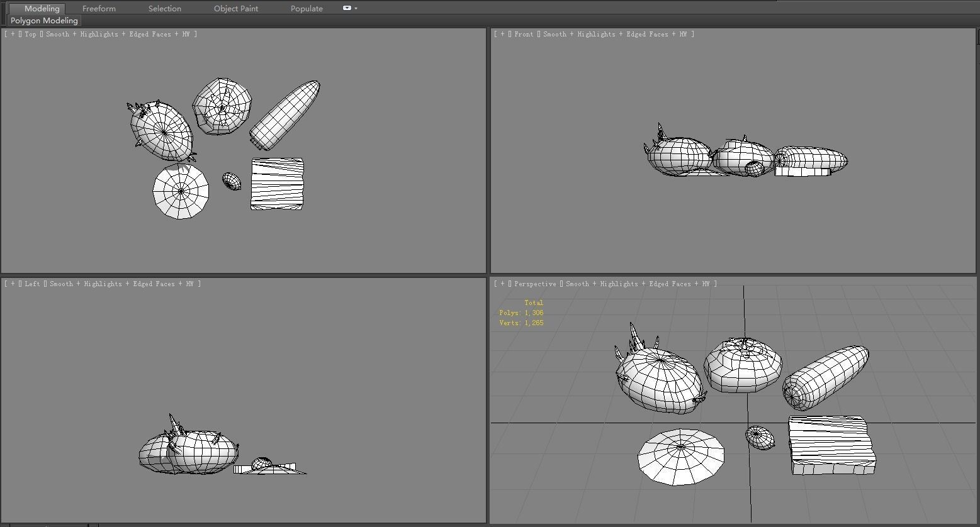The image size is (980, 527).
Task: Open the Perspective viewport [+] general menu
Action: point(502,284)
